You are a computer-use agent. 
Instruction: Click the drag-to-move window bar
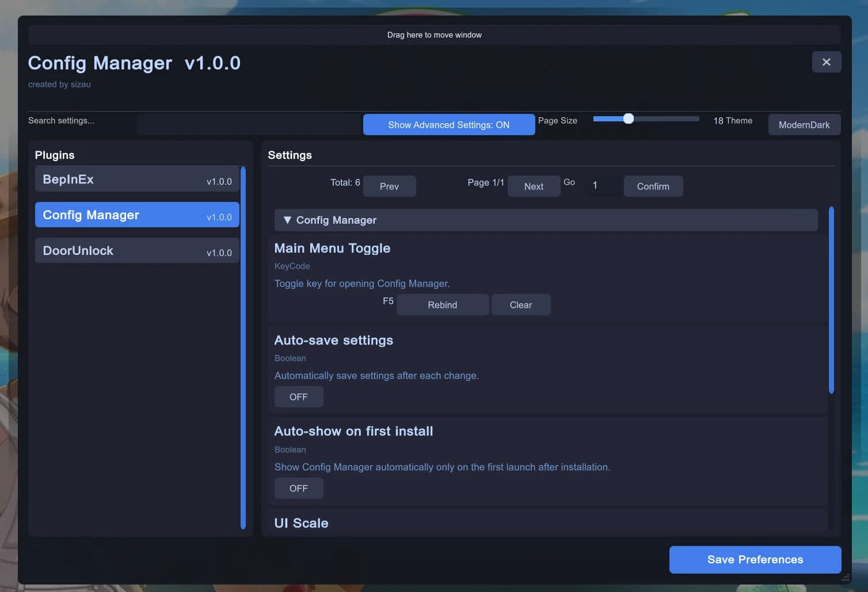click(435, 35)
